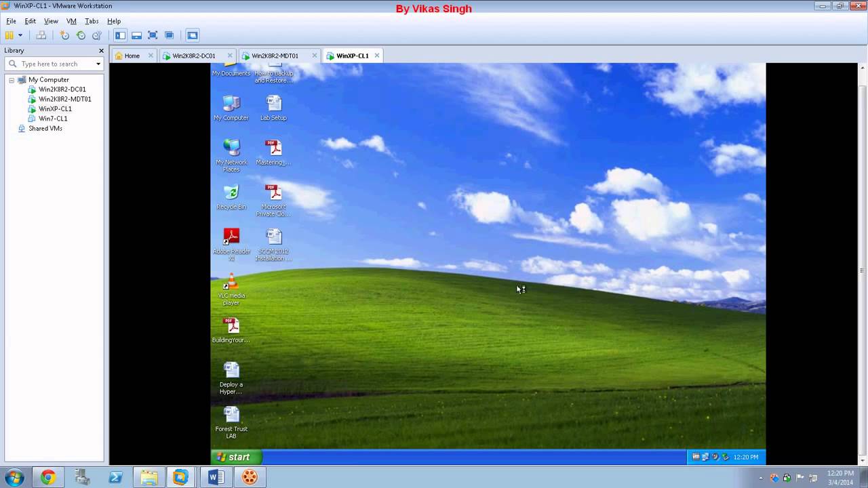Collapse the My Computer tree node
The width and height of the screenshot is (868, 488).
point(12,80)
